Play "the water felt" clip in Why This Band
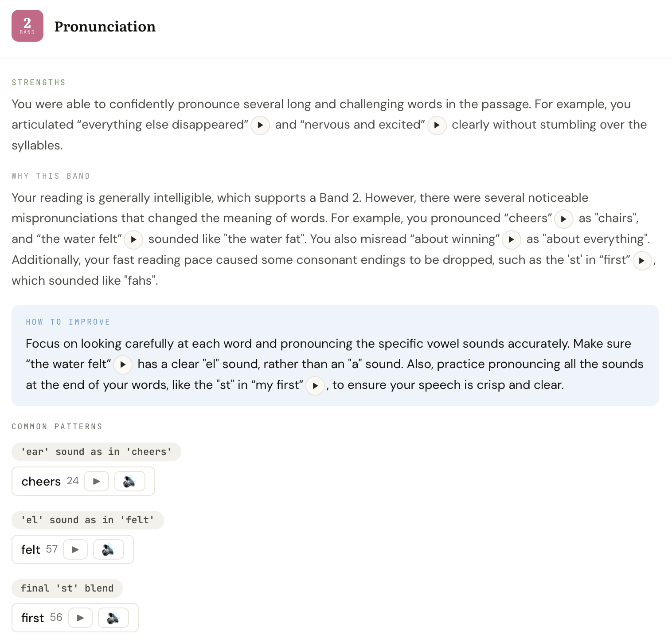The image size is (672, 643). tap(133, 239)
